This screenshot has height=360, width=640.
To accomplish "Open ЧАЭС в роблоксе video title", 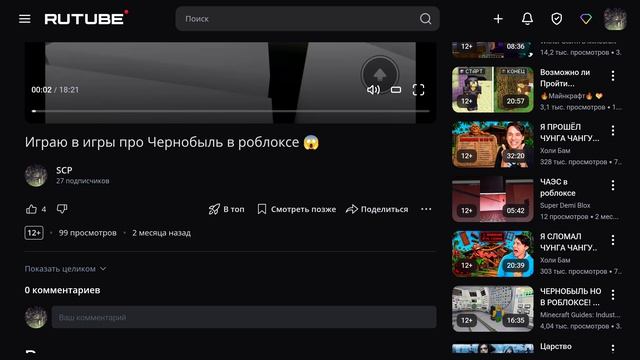I will point(558,187).
